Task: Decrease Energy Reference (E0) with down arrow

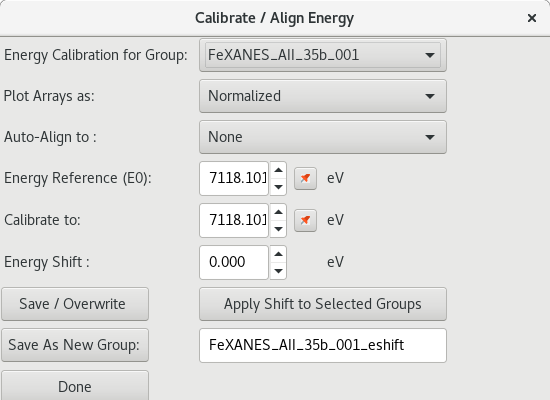Action: pos(279,187)
